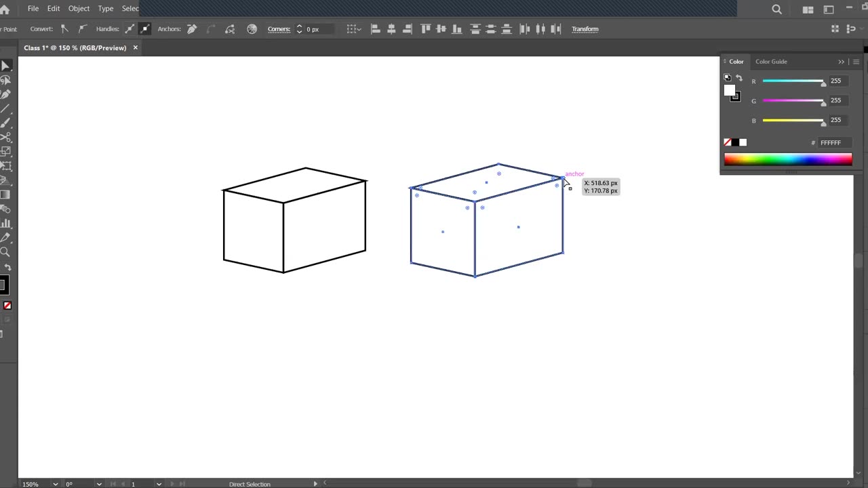
Task: Open the workspace switcher icon
Action: click(829, 9)
